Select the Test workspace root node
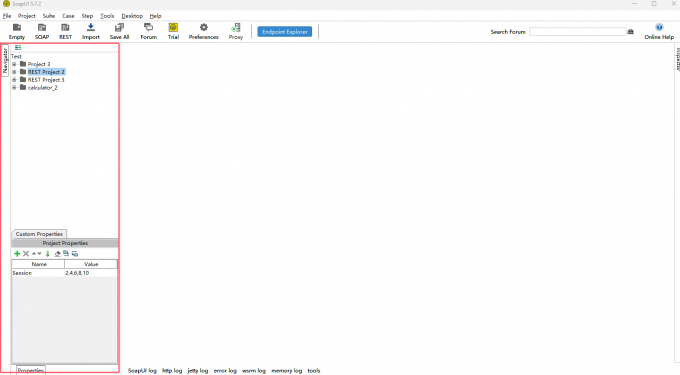Screen dimensions: 680x375 [16, 56]
